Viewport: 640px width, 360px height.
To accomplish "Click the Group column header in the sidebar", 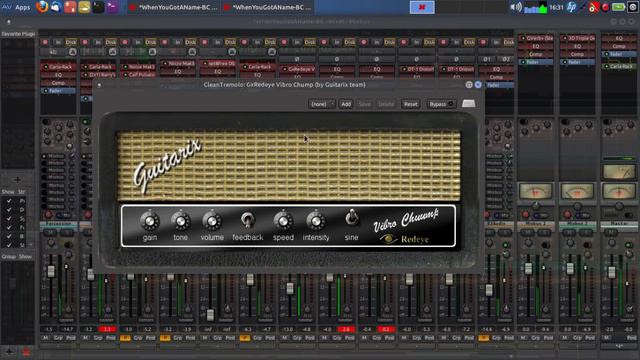I will tap(9, 257).
